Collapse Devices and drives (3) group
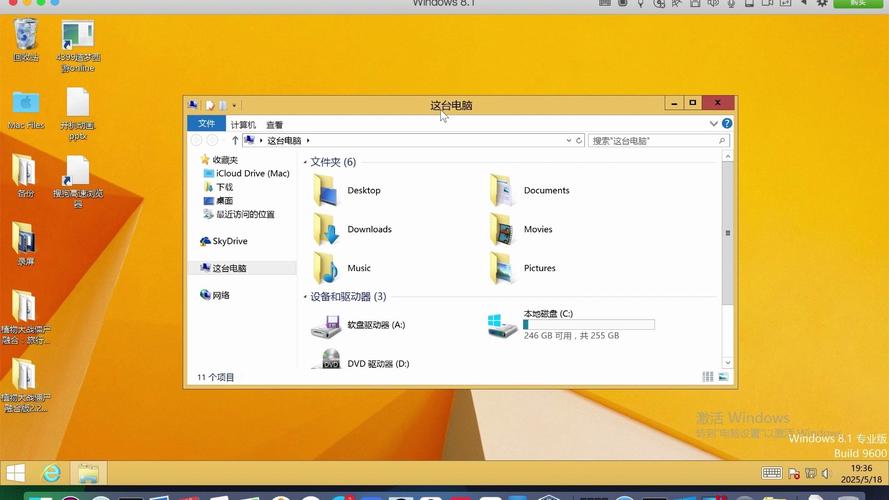 (305, 297)
